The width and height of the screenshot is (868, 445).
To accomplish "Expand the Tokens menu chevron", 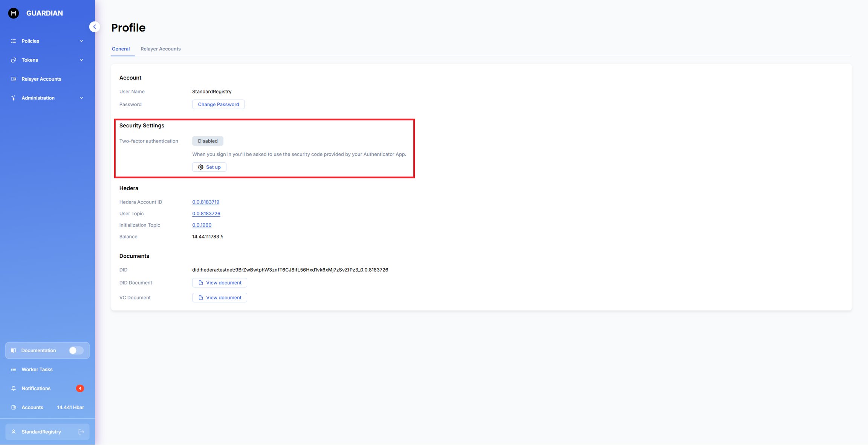I will pos(81,60).
